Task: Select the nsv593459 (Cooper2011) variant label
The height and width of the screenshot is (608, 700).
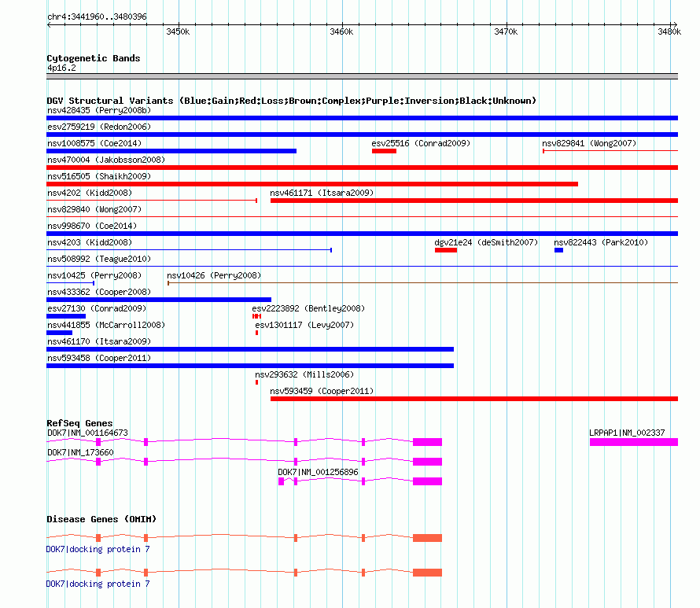Action: coord(322,391)
